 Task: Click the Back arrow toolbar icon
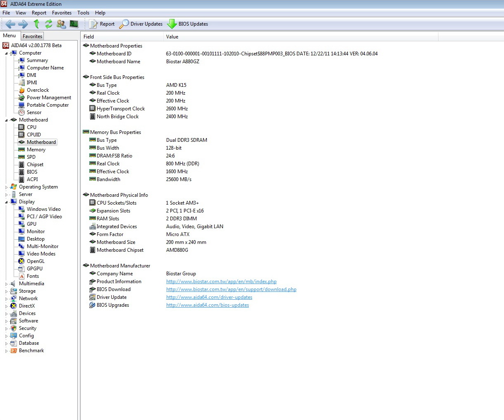coord(10,24)
